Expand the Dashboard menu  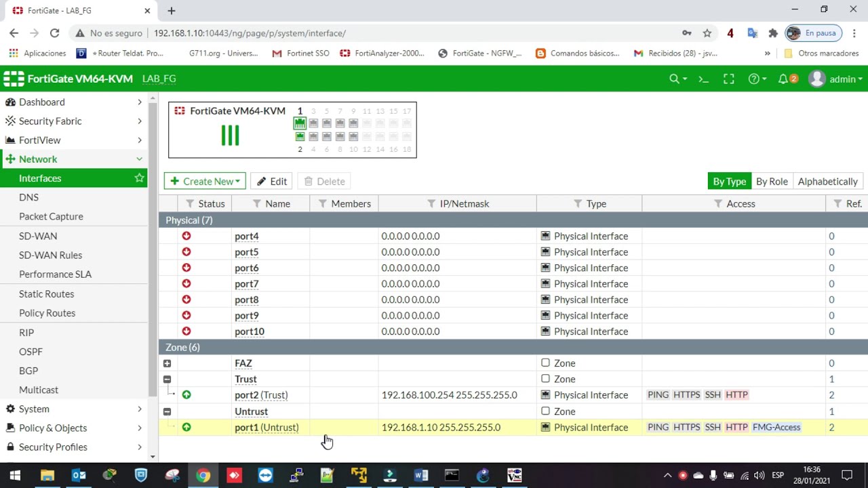[x=73, y=102]
